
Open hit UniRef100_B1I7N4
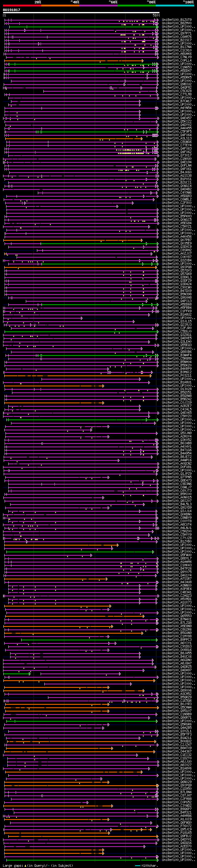pyautogui.click(x=177, y=47)
